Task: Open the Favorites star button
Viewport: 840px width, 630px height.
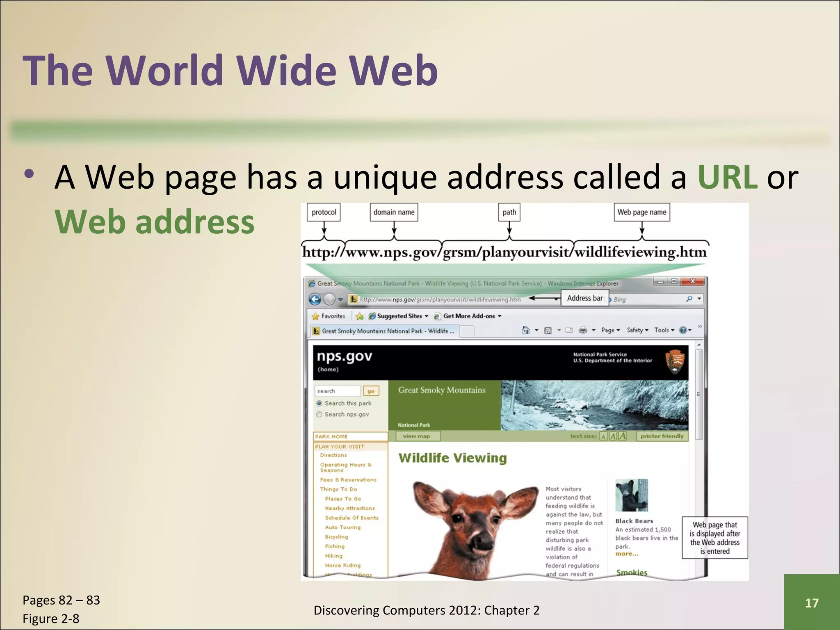Action: 329,316
